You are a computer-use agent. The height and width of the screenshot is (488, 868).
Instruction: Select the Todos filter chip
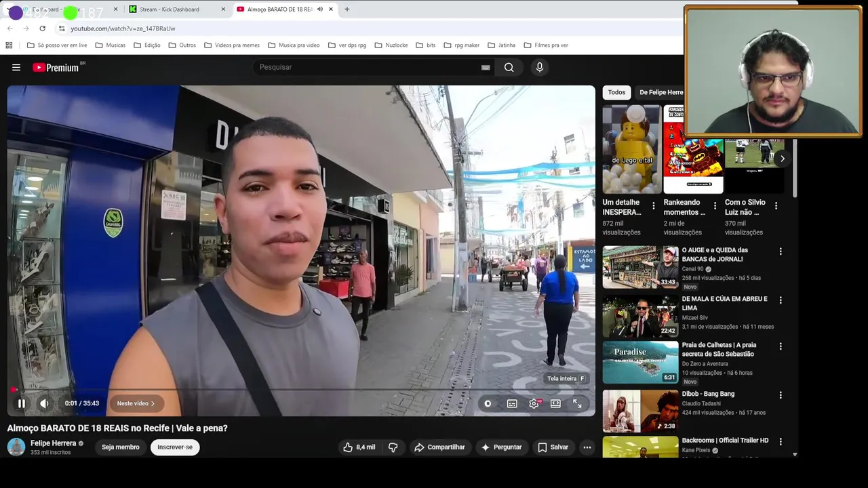pos(616,92)
